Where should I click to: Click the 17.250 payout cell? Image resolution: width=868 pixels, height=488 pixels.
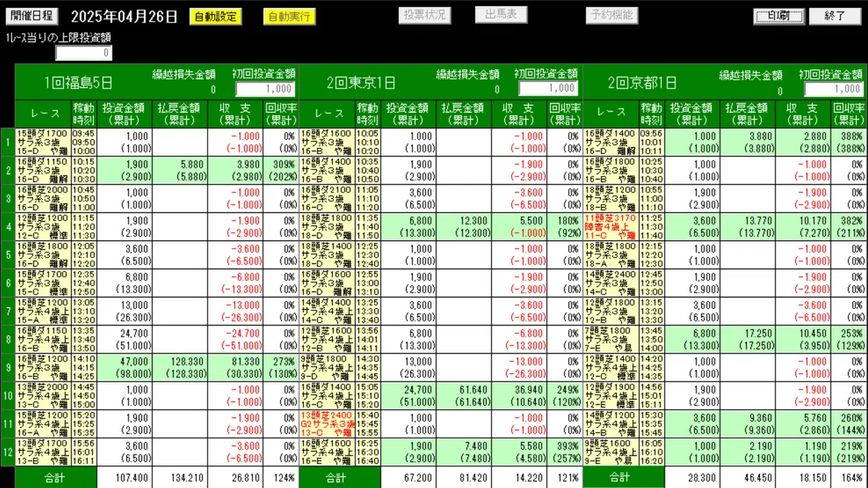click(x=747, y=340)
